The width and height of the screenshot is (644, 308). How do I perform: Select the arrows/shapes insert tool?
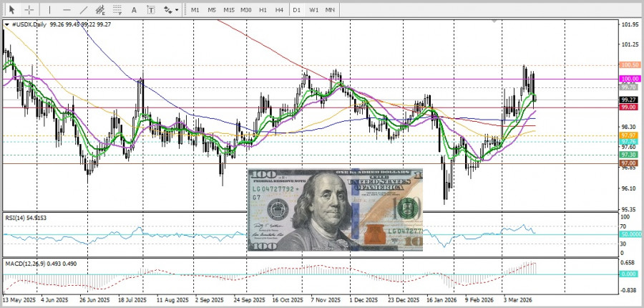(168, 9)
